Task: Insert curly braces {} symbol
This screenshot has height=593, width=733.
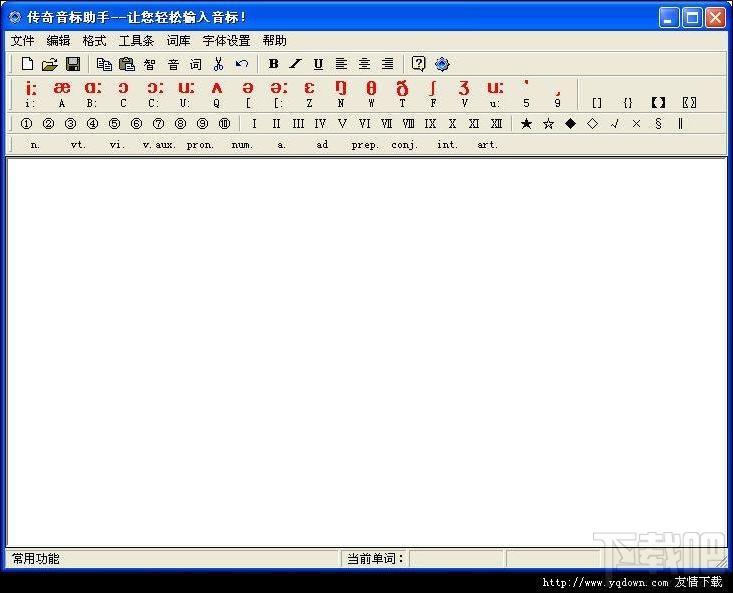Action: pos(628,102)
